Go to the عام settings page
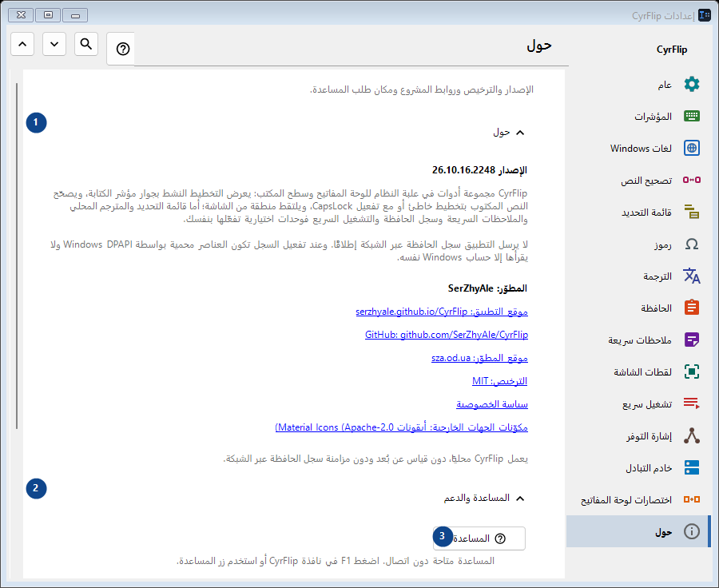The image size is (719, 588). coord(665,85)
